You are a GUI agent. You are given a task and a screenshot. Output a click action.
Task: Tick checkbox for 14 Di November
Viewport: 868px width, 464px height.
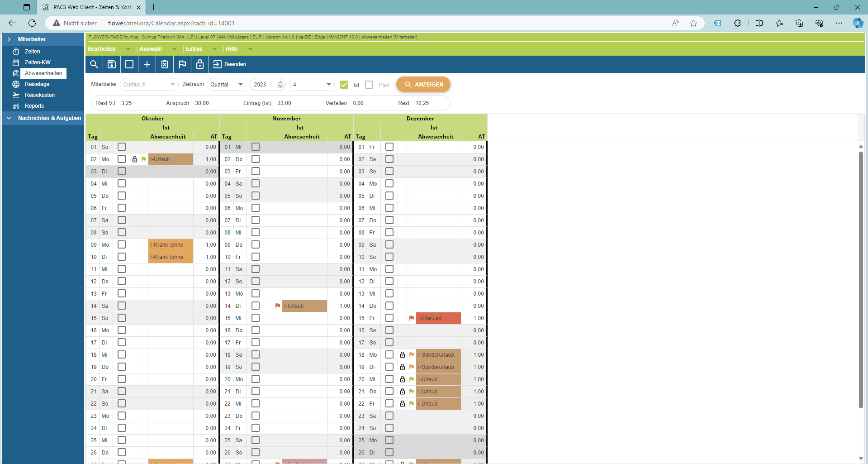click(256, 306)
